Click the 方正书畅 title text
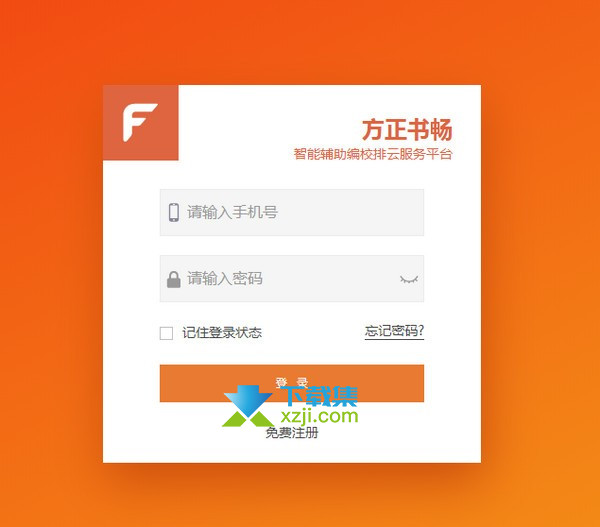Screen dimensions: 600x527 click(x=407, y=130)
